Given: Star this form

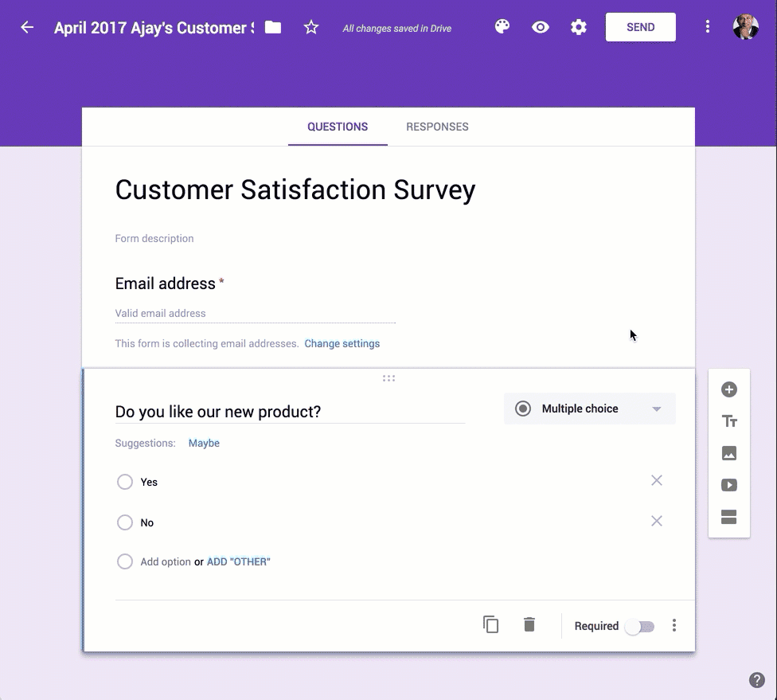Looking at the screenshot, I should [x=311, y=28].
